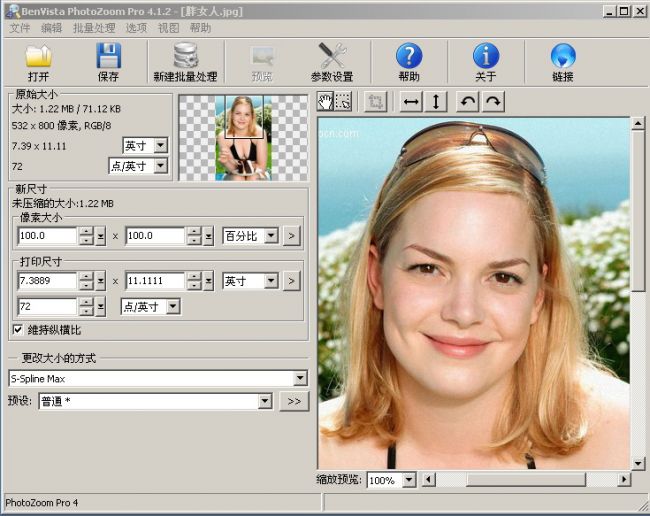Click the preview thumbnail of the image
Viewport: 650px width, 516px height.
(x=243, y=137)
